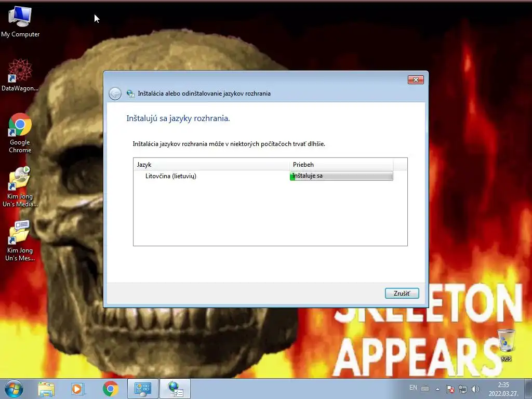Select the language installer taskbar item

(175, 389)
